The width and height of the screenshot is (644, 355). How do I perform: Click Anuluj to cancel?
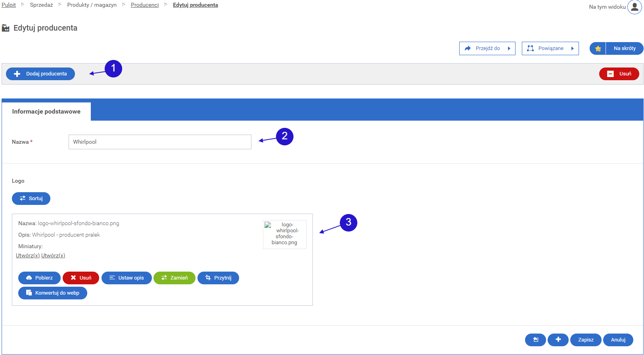pos(618,340)
